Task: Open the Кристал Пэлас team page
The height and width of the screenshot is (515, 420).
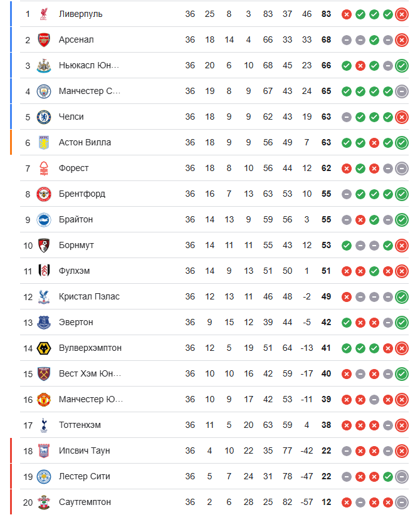Action: click(x=89, y=296)
